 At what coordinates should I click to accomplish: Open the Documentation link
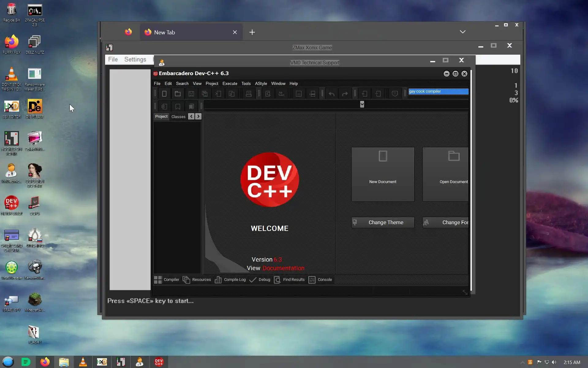pyautogui.click(x=283, y=268)
